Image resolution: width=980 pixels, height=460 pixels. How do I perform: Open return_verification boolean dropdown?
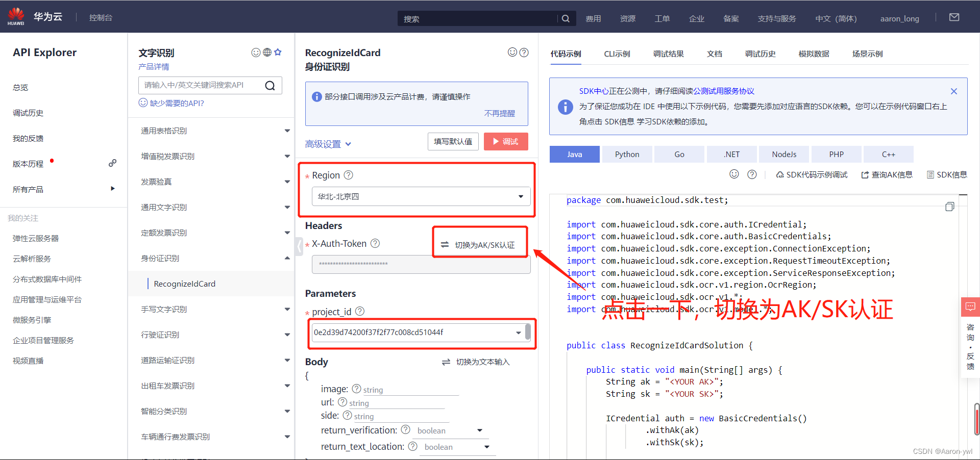(450, 430)
